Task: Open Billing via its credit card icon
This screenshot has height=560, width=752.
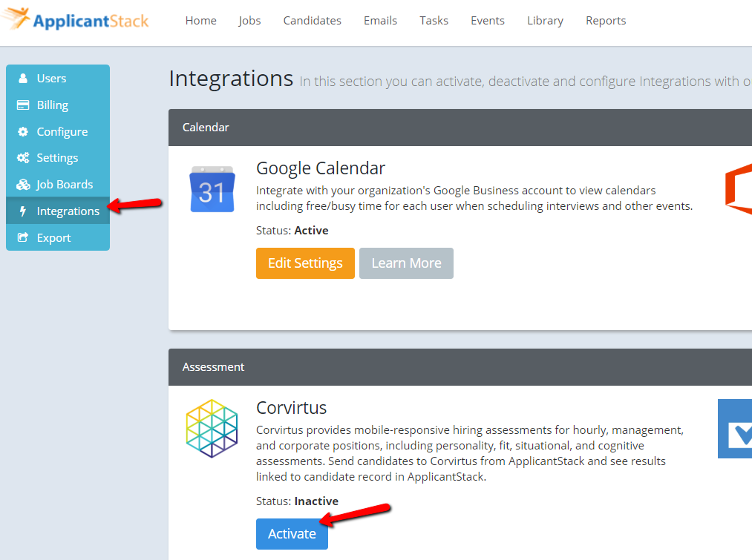Action: [24, 105]
